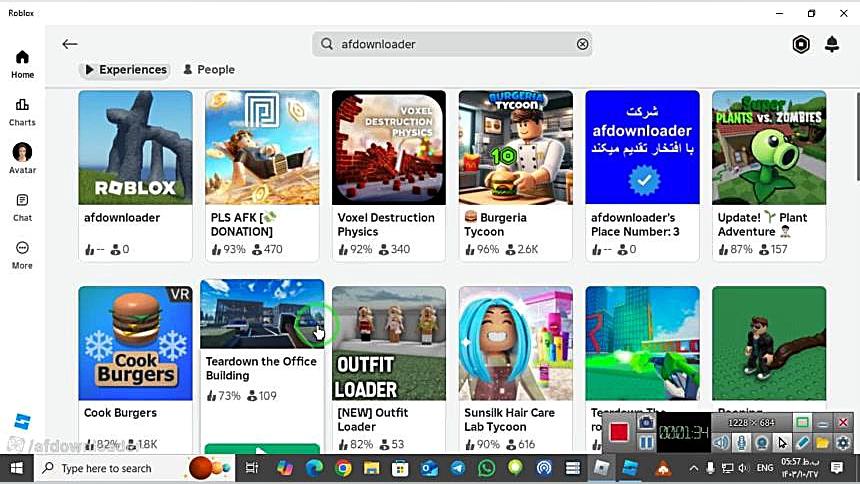This screenshot has width=860, height=484.
Task: Click the Sunsilk Hair Care Lab Tycoon title
Action: click(510, 420)
